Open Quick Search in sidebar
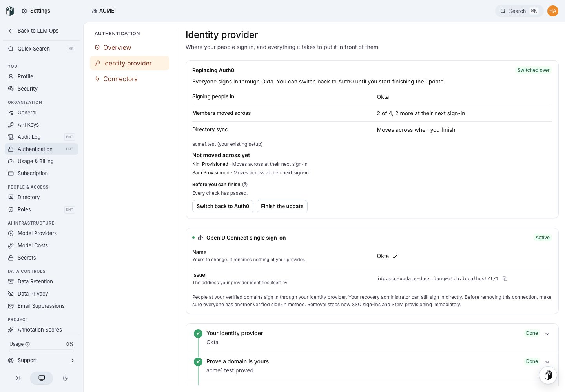The image size is (565, 392). coord(42,49)
